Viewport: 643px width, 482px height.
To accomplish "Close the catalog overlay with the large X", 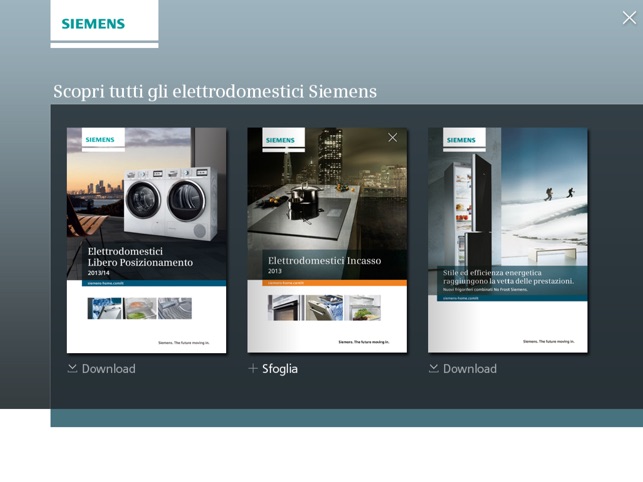I will (629, 18).
